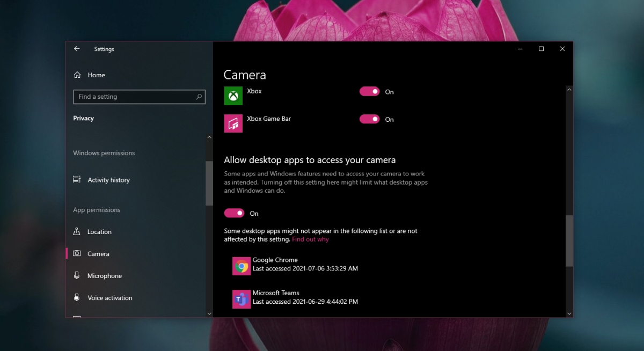Open the 'Find out why' link
This screenshot has height=351, width=644.
pos(310,239)
